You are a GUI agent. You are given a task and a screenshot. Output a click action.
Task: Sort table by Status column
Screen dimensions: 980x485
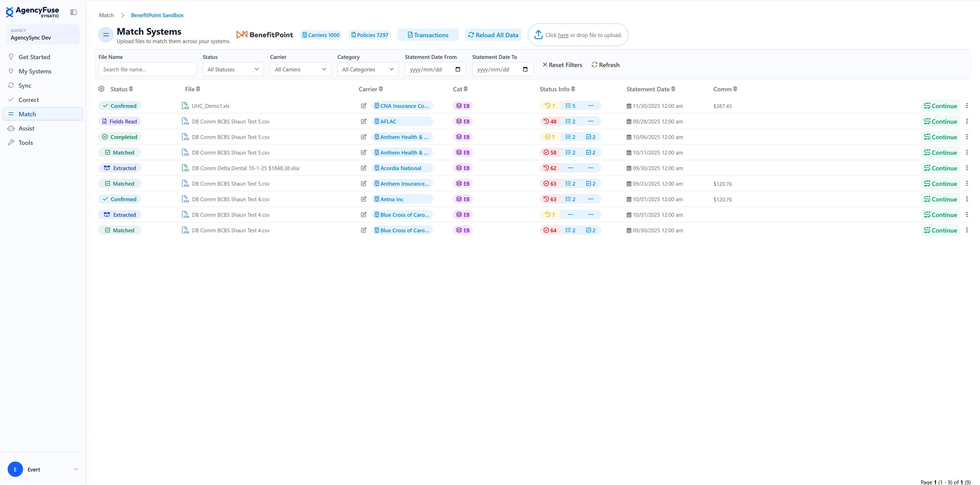(x=122, y=89)
